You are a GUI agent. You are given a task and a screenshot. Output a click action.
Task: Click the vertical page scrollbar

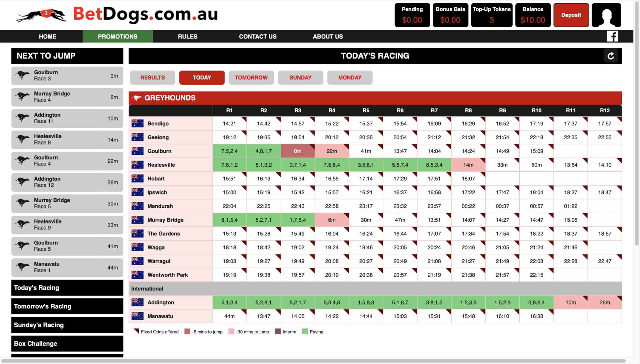[x=637, y=123]
